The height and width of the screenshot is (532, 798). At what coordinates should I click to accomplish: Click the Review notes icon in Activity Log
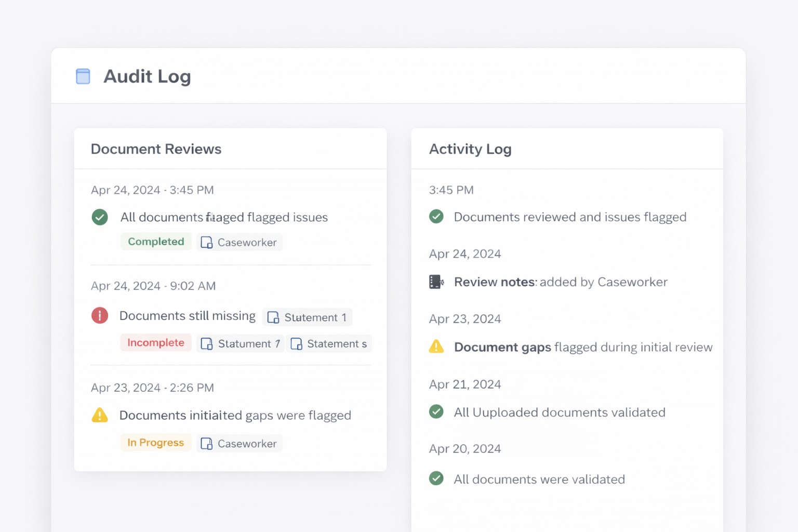[436, 282]
